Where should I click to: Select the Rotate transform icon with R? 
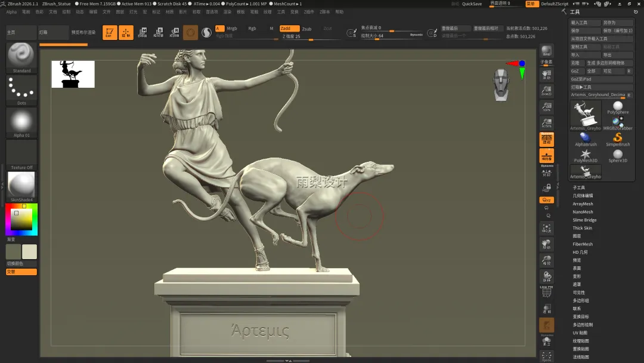175,32
